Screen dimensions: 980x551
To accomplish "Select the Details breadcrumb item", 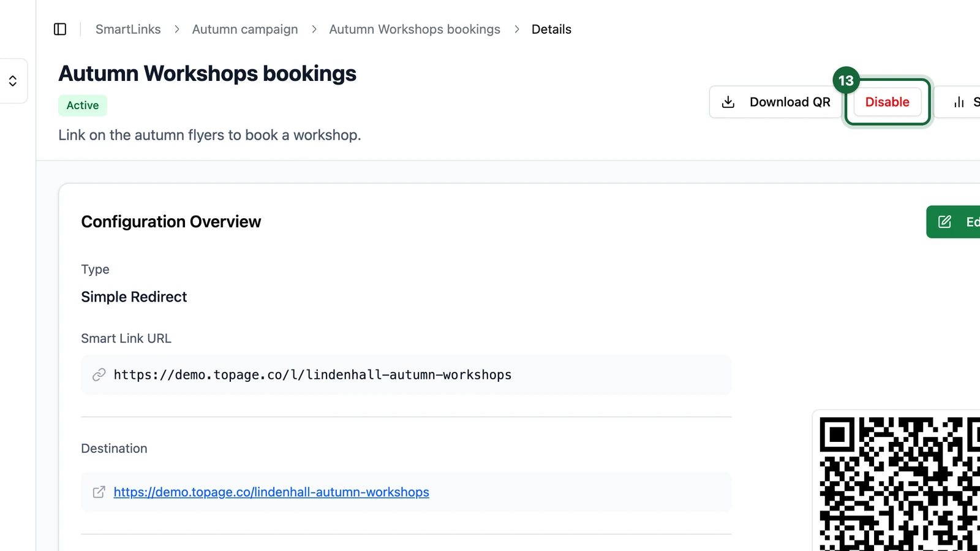I will click(x=551, y=29).
